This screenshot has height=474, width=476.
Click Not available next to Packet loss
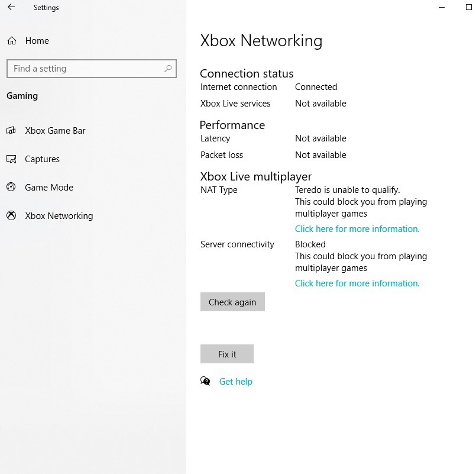(320, 155)
